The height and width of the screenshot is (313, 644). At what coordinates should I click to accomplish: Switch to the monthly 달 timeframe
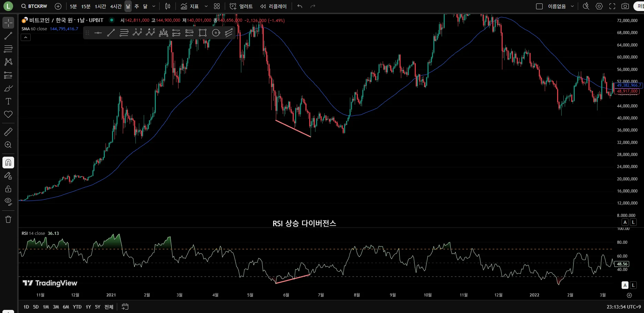[x=145, y=6]
